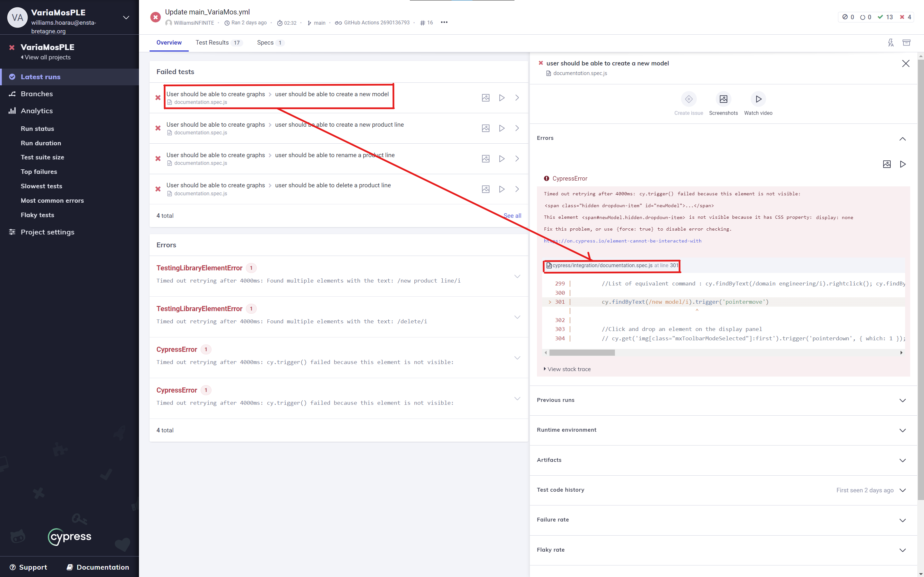Open the Support link in sidebar footer
This screenshot has width=924, height=577.
(x=28, y=567)
